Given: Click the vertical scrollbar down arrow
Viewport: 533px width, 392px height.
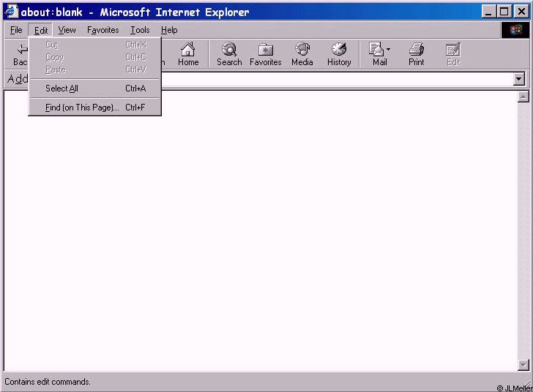Looking at the screenshot, I should pyautogui.click(x=523, y=365).
